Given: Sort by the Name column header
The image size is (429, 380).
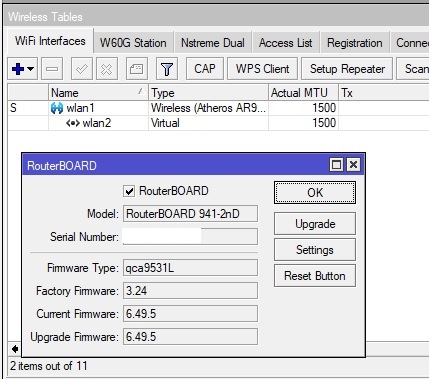Looking at the screenshot, I should point(98,93).
